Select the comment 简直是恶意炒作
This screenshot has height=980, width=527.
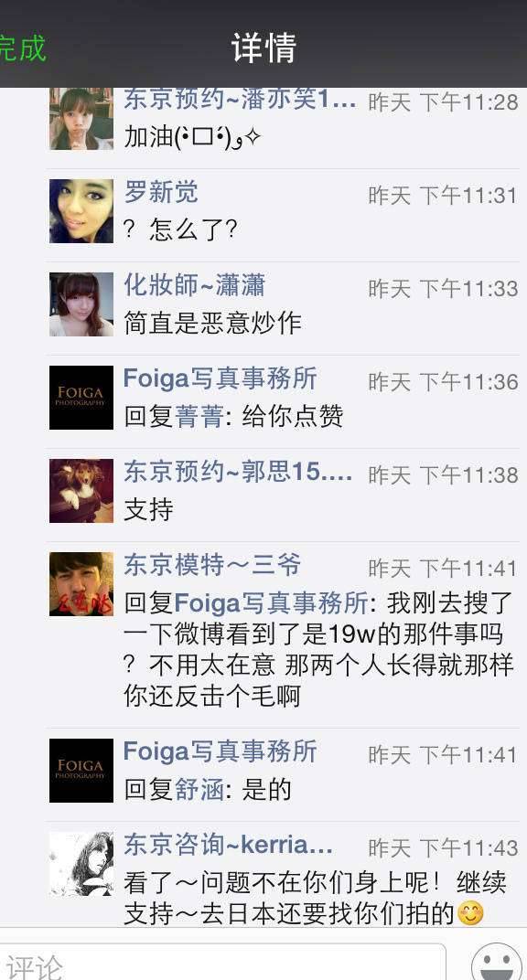click(212, 323)
